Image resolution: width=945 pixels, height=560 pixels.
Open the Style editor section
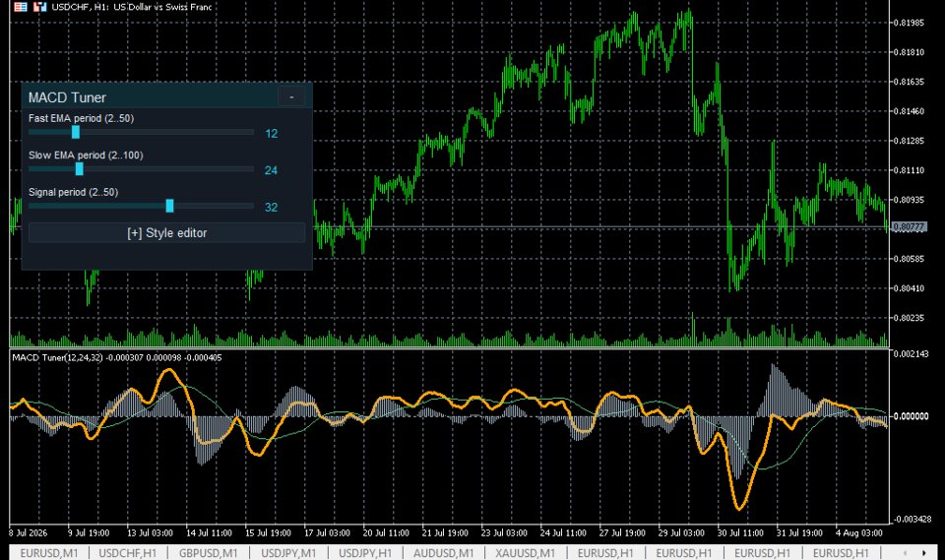(x=167, y=232)
